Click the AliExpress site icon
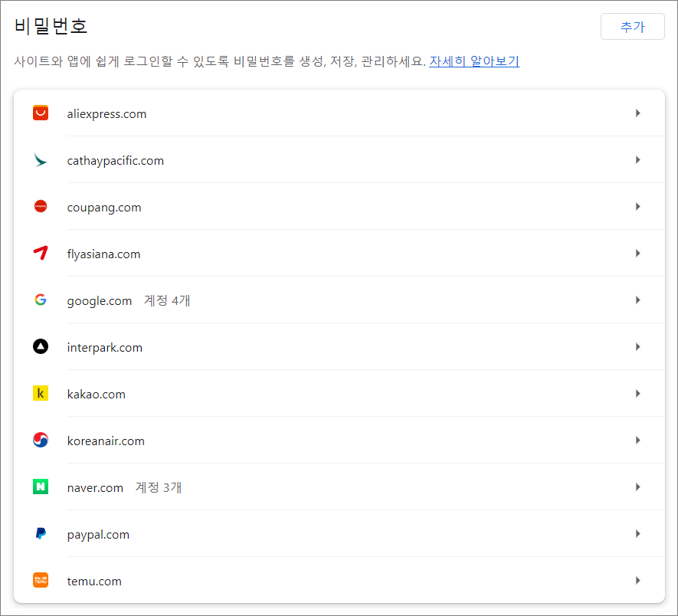Image resolution: width=678 pixels, height=616 pixels. (41, 113)
